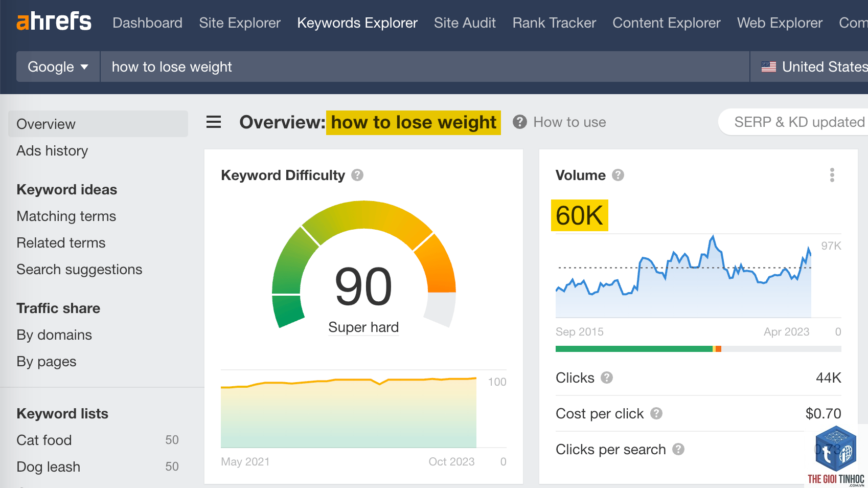Click the Traffic share sidebar heading
Screen dimensions: 868x488
click(x=58, y=308)
